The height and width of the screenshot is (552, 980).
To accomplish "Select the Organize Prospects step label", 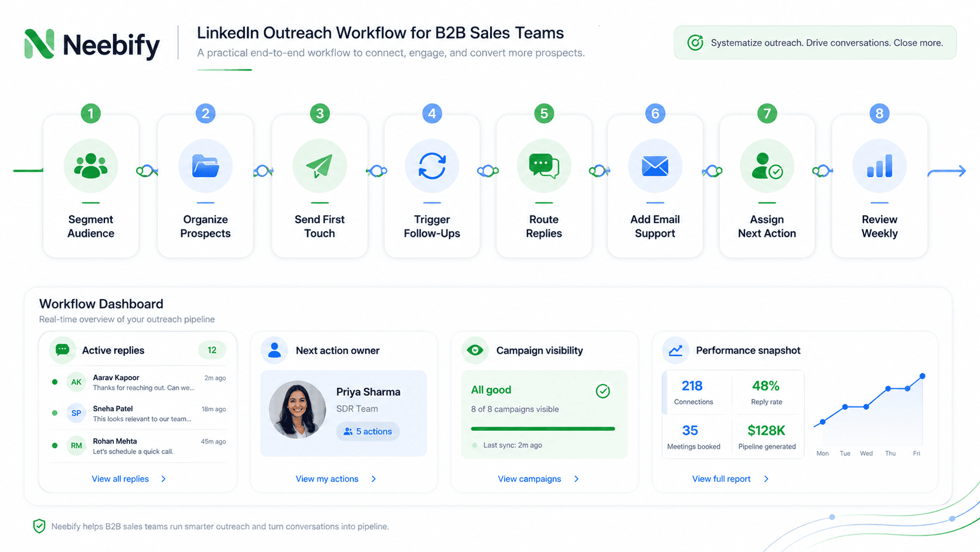I will click(x=205, y=226).
